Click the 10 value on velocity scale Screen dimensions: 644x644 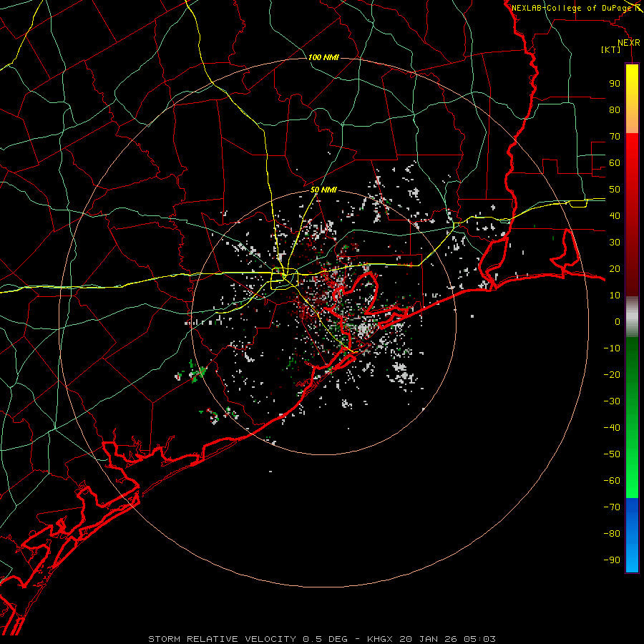coord(615,296)
